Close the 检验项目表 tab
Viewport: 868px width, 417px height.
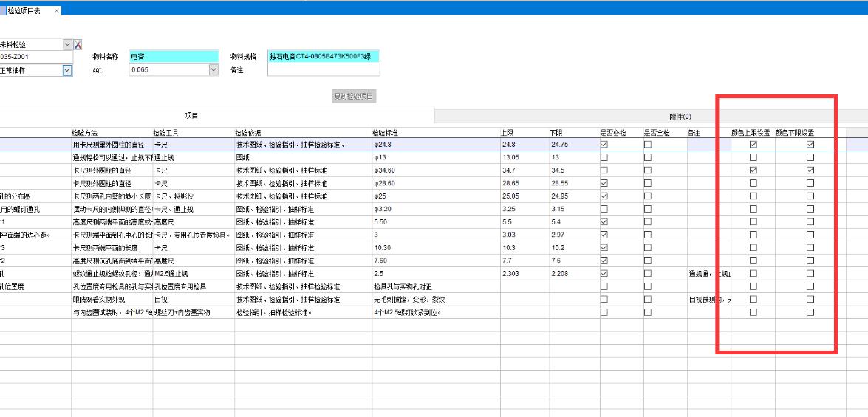tap(57, 10)
